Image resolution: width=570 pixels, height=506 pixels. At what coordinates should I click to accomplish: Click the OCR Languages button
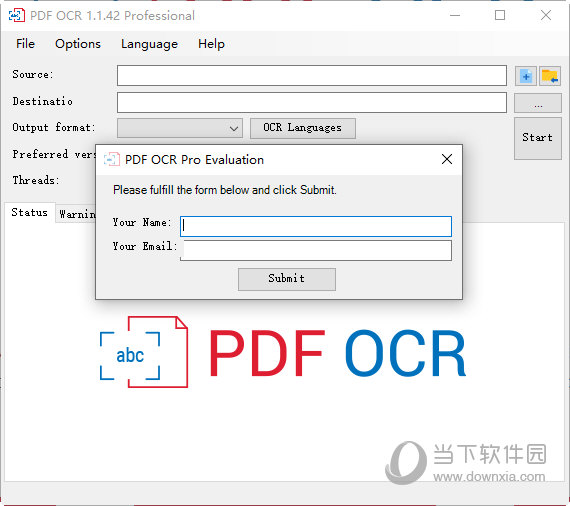[302, 128]
